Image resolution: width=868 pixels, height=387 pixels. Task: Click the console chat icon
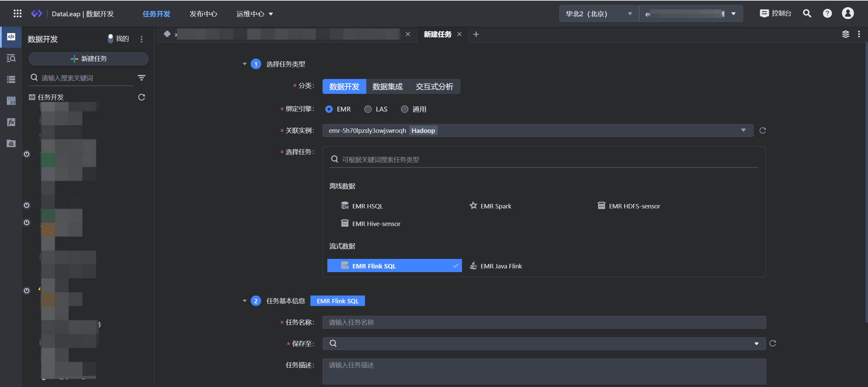tap(764, 14)
